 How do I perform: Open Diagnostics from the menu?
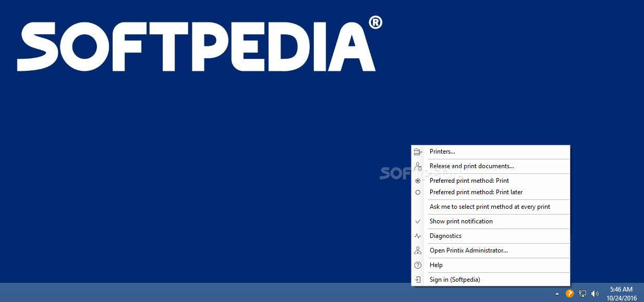point(491,236)
